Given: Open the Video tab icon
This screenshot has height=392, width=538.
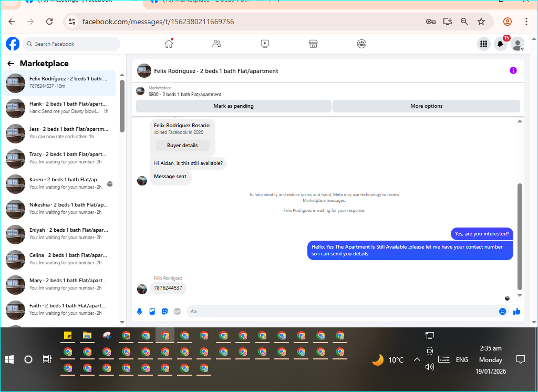Looking at the screenshot, I should click(265, 44).
